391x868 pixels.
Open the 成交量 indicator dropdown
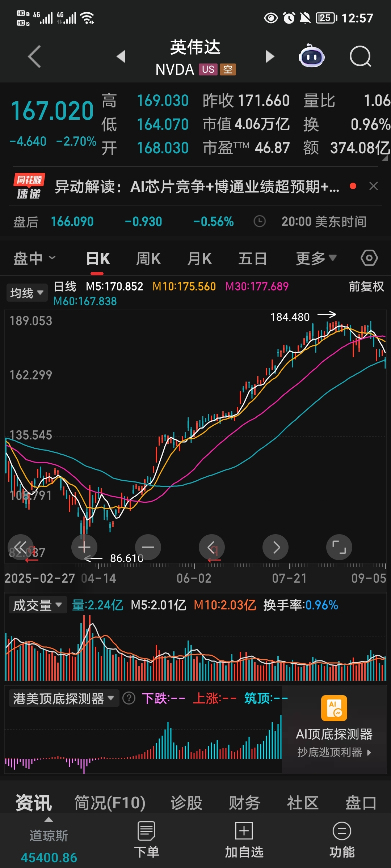38,605
